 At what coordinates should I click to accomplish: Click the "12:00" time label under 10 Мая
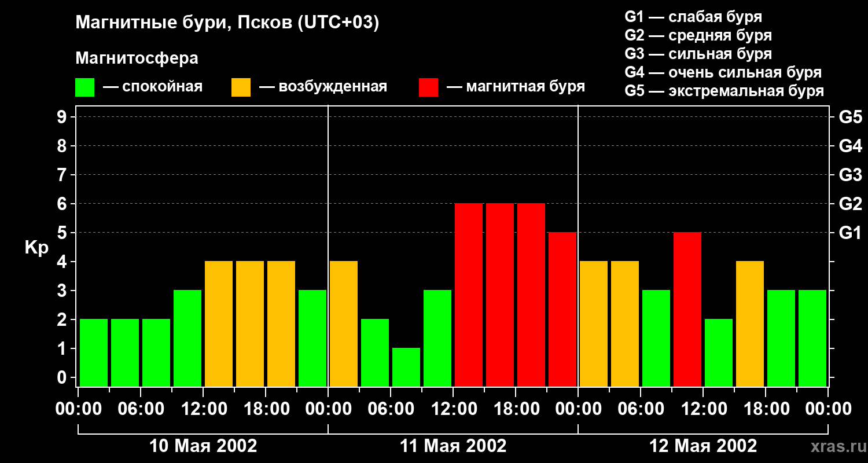point(203,409)
